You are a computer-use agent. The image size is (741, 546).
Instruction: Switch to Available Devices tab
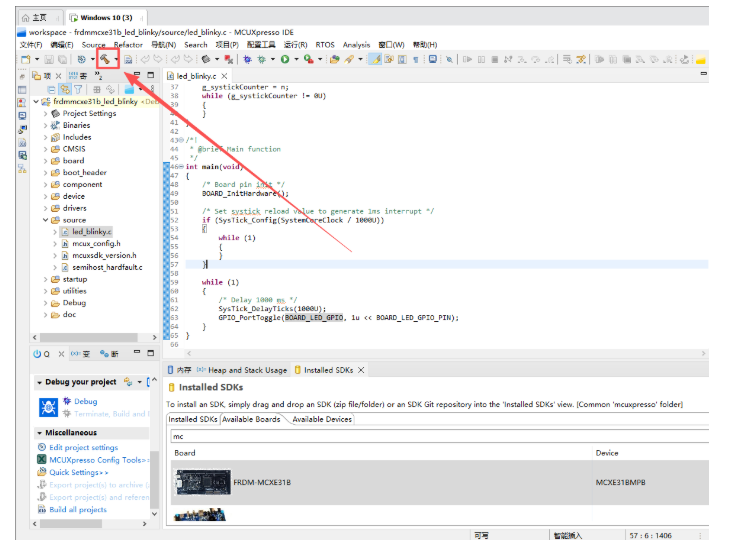tap(322, 419)
